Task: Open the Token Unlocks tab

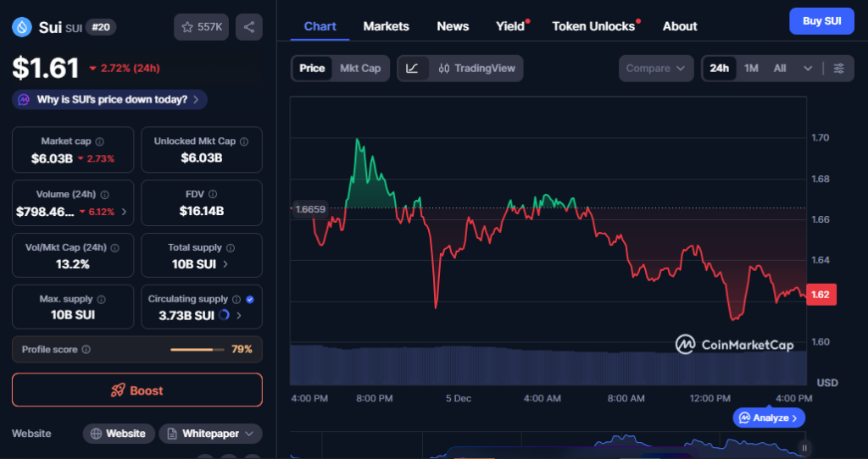Action: tap(593, 26)
